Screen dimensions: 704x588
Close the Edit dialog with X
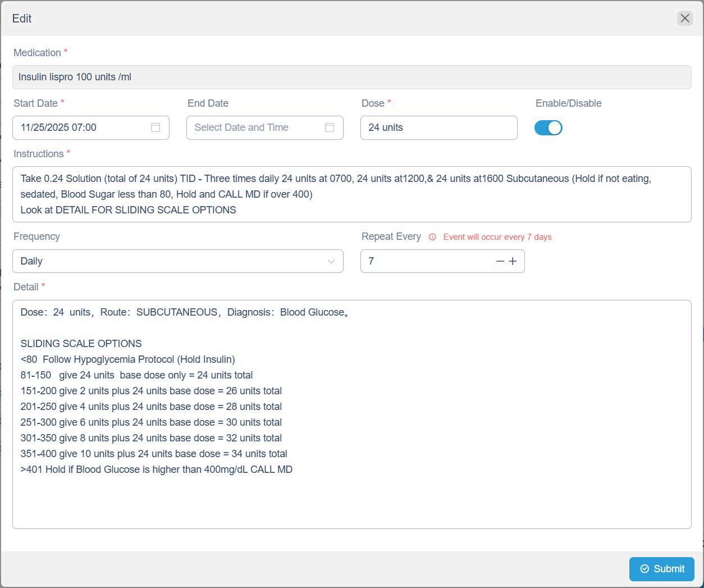(684, 19)
